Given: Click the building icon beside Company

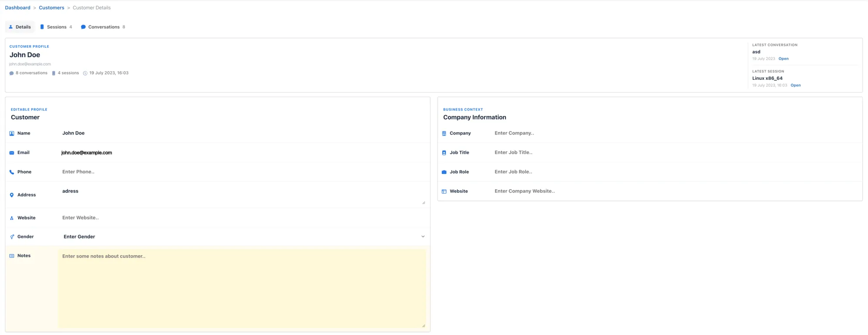Looking at the screenshot, I should (444, 134).
